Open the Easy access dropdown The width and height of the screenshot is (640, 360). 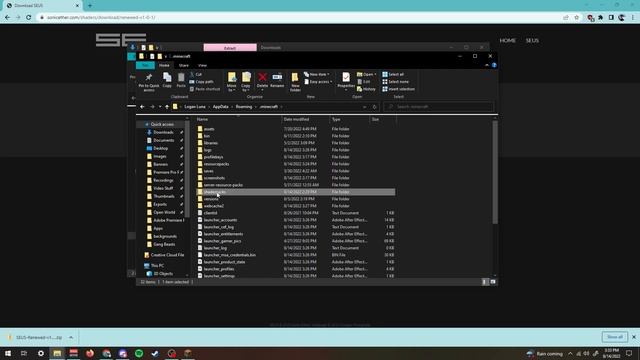tap(318, 82)
